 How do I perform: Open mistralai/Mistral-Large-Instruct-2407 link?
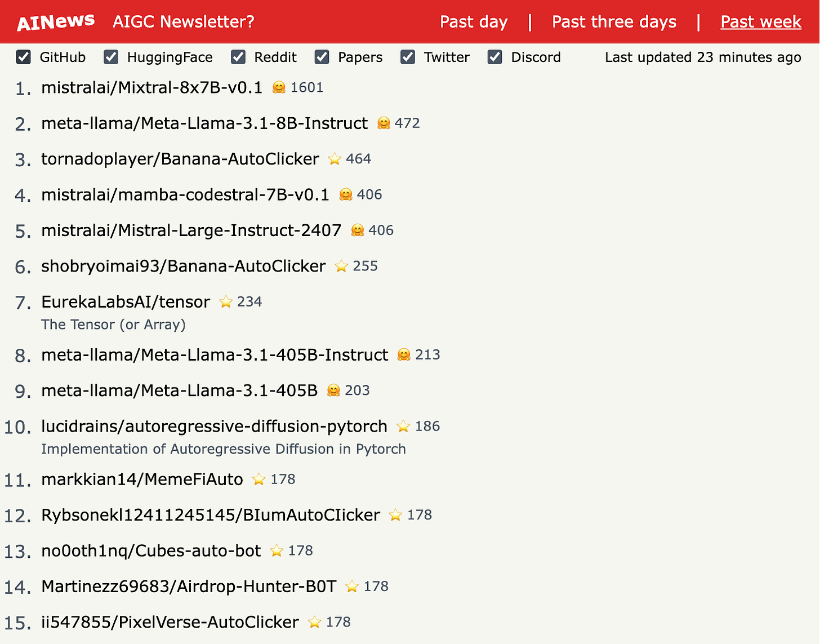tap(191, 230)
